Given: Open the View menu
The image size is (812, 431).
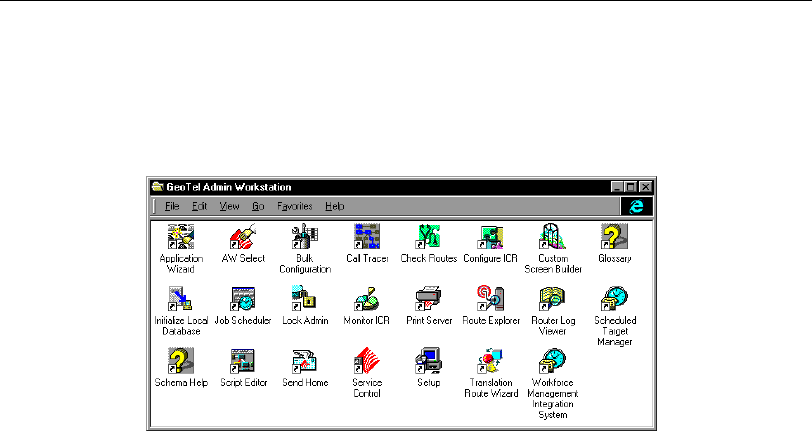Looking at the screenshot, I should [229, 206].
